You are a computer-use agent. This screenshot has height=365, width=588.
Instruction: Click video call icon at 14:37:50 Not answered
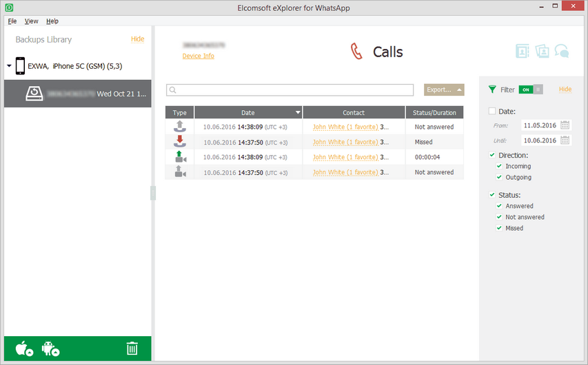pyautogui.click(x=181, y=171)
